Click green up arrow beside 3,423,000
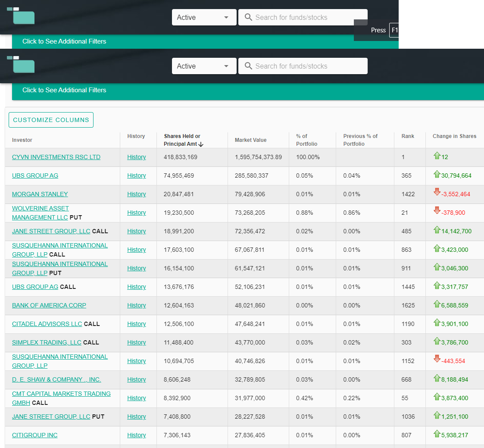The height and width of the screenshot is (448, 484). pos(437,248)
